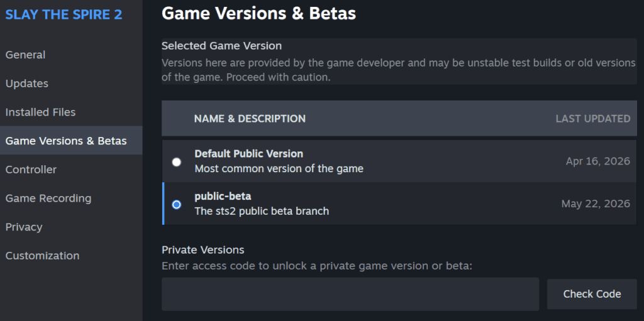
Task: Click the public-beta row name
Action: tap(223, 196)
